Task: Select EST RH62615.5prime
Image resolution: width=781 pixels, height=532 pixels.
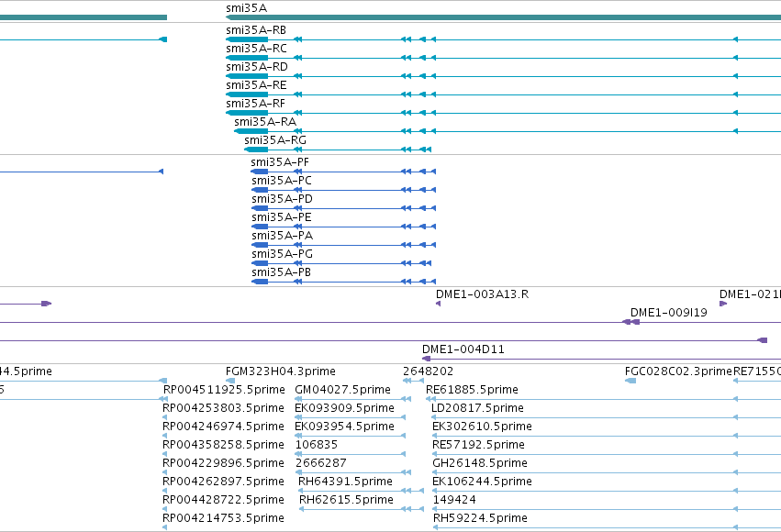Action: pos(347,501)
